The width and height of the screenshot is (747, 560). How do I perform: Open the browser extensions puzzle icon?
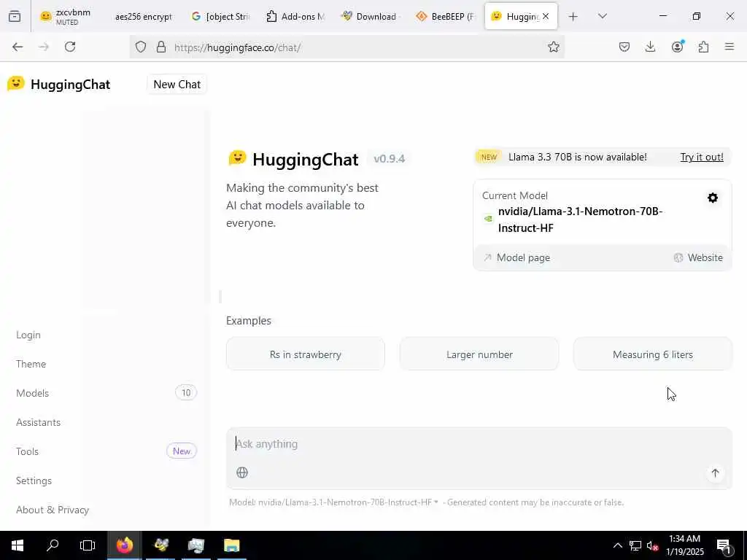704,47
